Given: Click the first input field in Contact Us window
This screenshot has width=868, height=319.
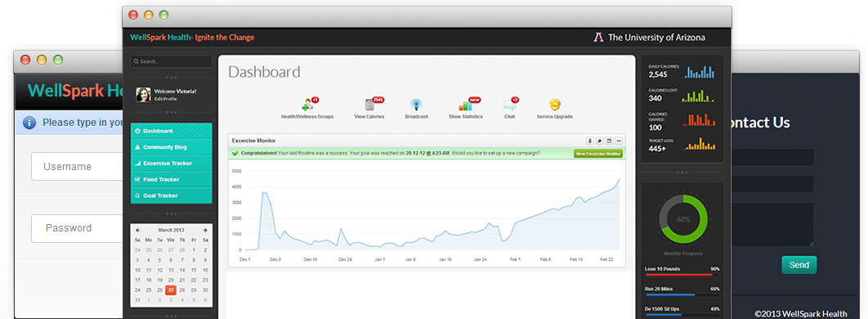Looking at the screenshot, I should coord(772,157).
